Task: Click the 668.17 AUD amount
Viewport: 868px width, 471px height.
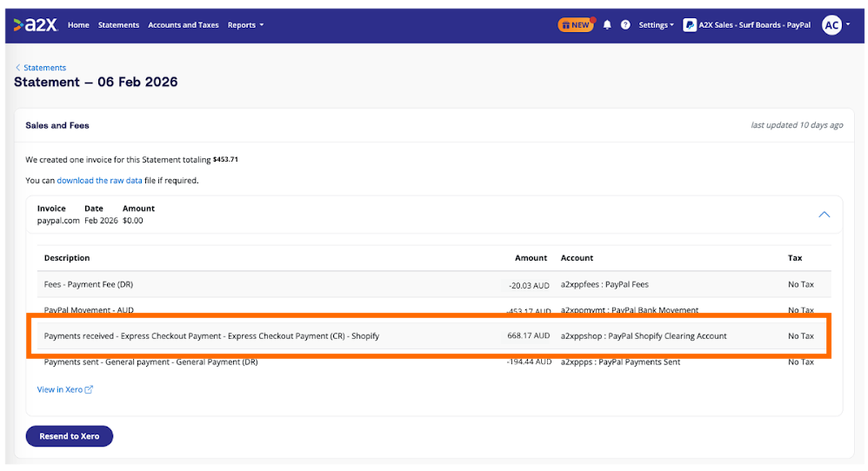Action: (x=529, y=335)
